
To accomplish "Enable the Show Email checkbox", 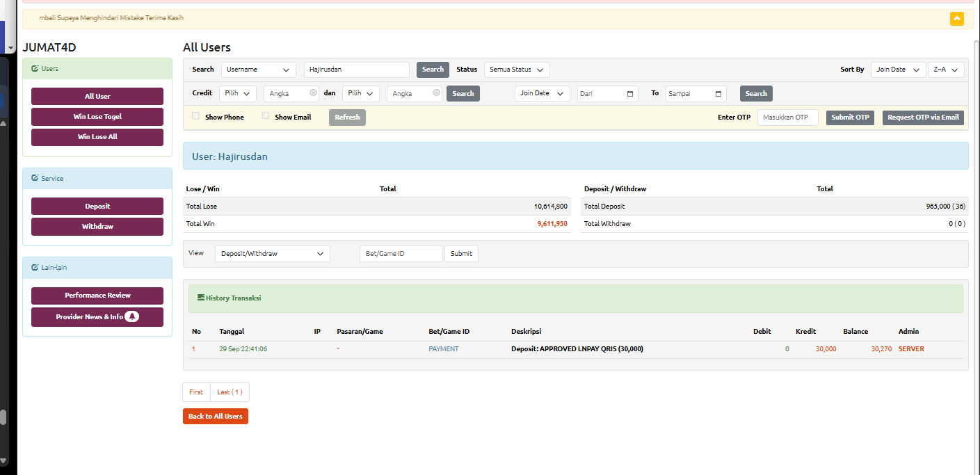I will (266, 116).
